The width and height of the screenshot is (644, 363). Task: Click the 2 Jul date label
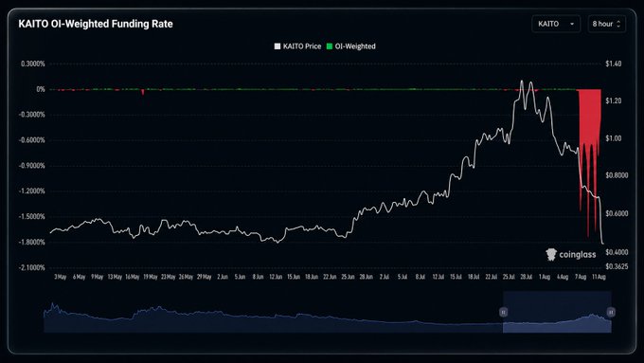(384, 277)
